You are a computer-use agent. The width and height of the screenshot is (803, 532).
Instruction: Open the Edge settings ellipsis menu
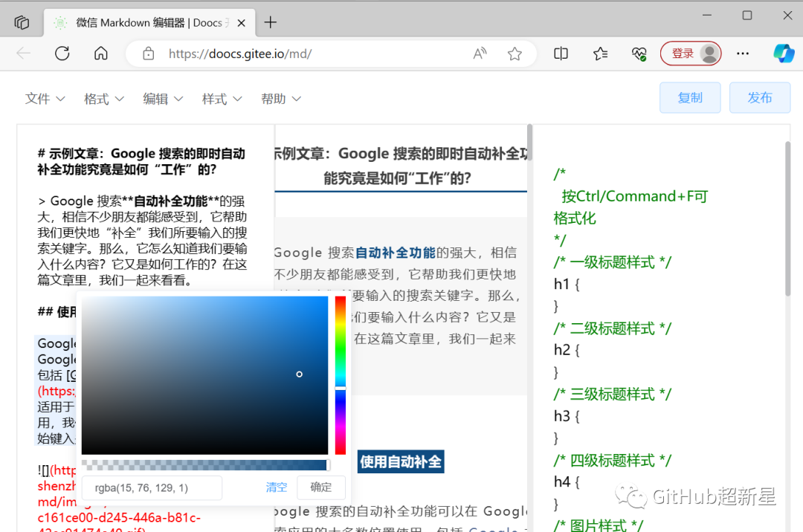pyautogui.click(x=743, y=53)
